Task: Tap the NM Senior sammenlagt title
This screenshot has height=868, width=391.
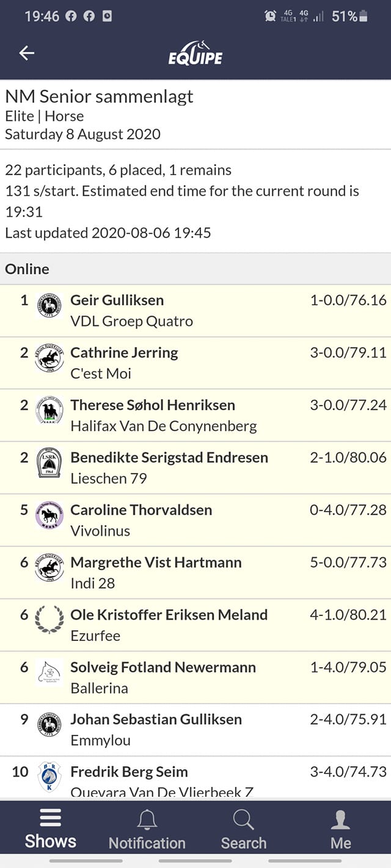Action: coord(99,96)
